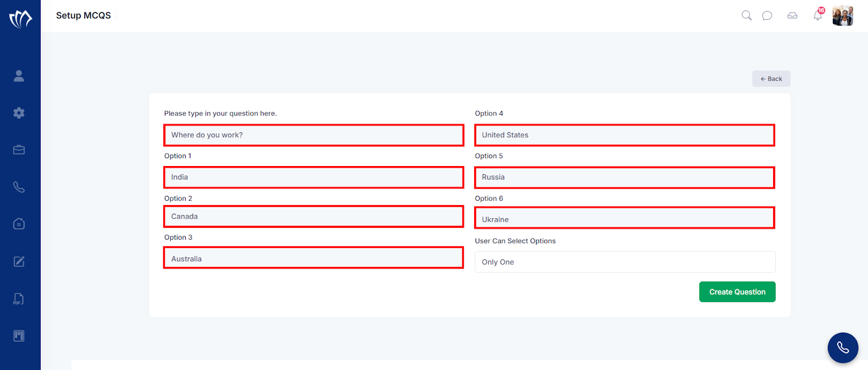Open the briefcase sidebar icon

click(19, 150)
